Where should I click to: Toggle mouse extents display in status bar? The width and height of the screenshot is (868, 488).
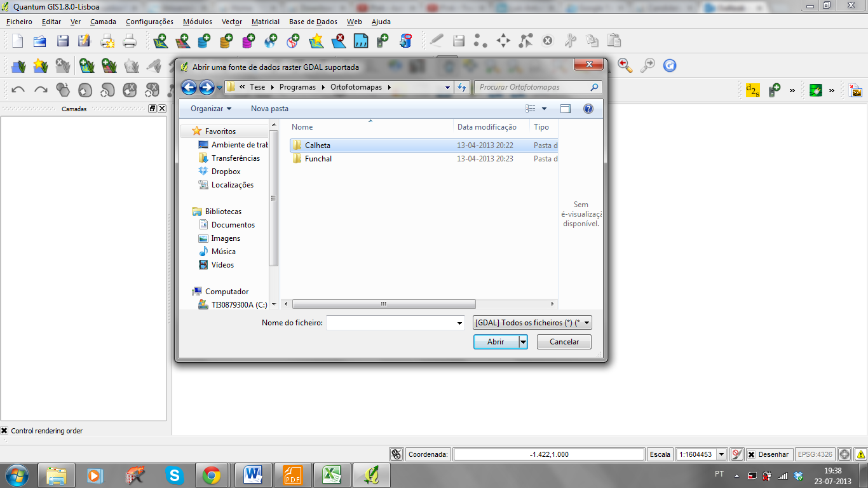pos(397,454)
